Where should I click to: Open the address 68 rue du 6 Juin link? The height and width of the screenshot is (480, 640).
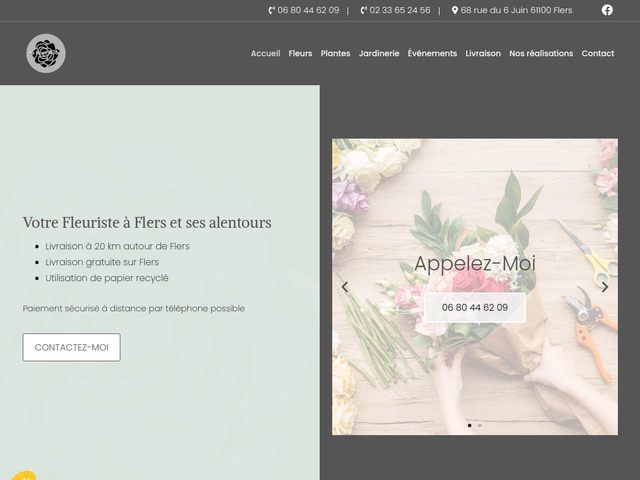516,10
